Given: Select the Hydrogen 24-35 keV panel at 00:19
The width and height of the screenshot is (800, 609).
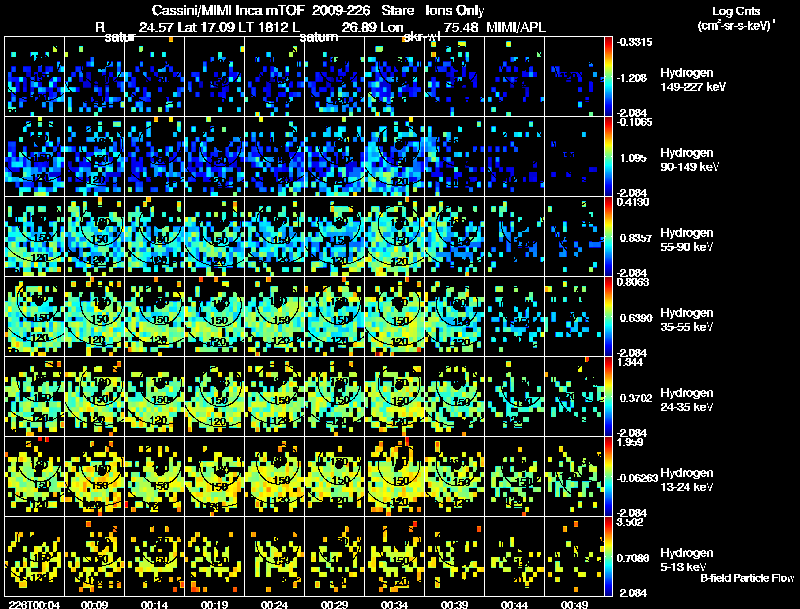Looking at the screenshot, I should [215, 397].
